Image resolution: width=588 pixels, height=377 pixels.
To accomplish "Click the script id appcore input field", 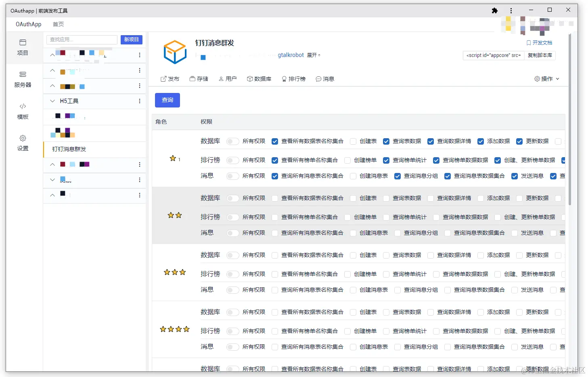I will click(x=494, y=55).
